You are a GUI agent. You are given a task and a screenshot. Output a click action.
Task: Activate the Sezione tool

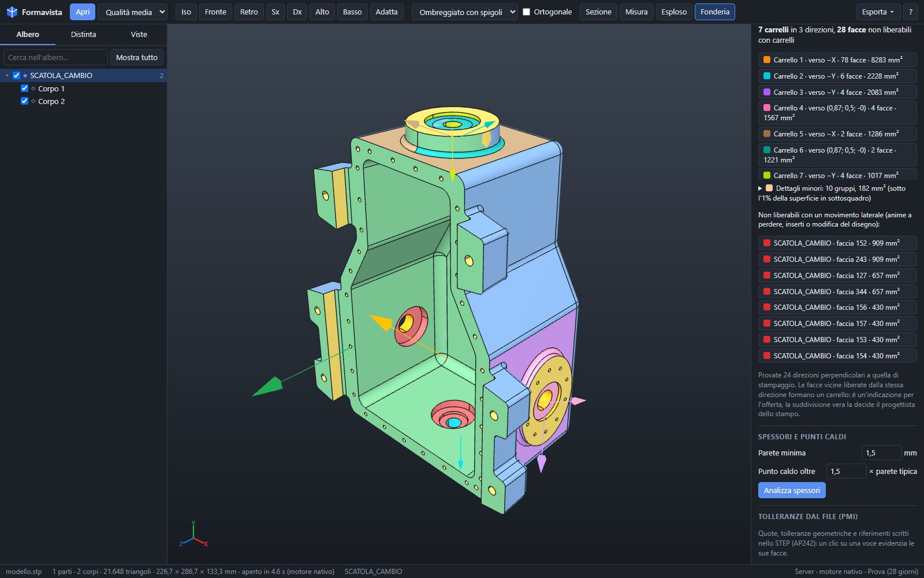[598, 12]
